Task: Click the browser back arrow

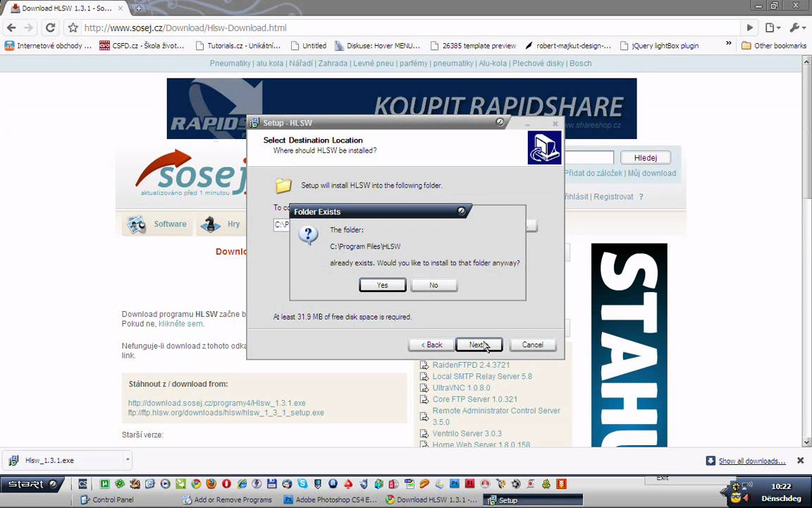Action: 11,28
